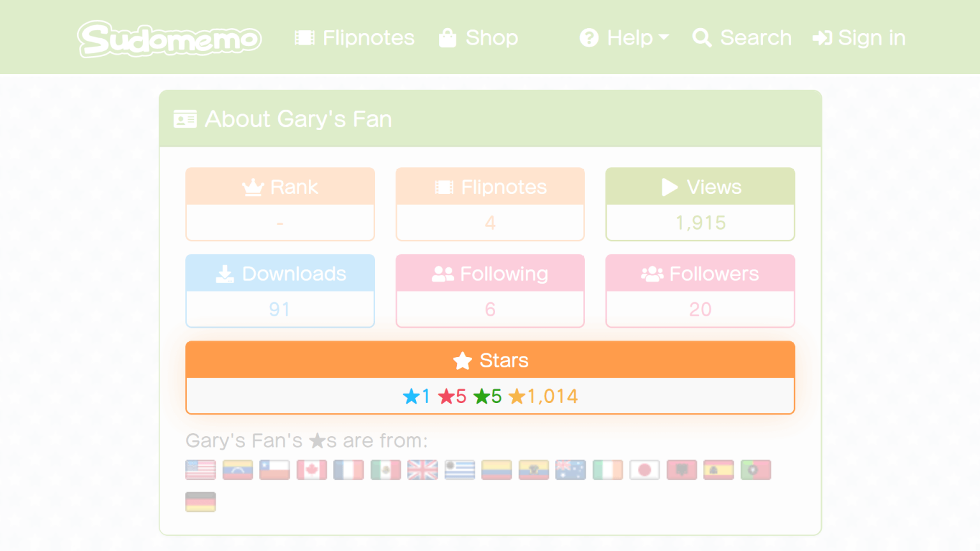Screen dimensions: 980x551
Task: Click the crown icon in the Rank box
Action: pyautogui.click(x=253, y=186)
